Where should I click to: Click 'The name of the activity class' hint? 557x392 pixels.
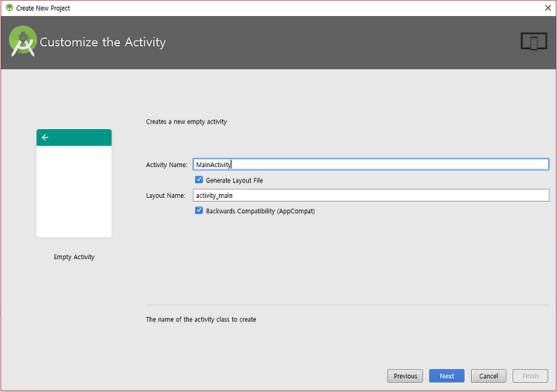200,319
